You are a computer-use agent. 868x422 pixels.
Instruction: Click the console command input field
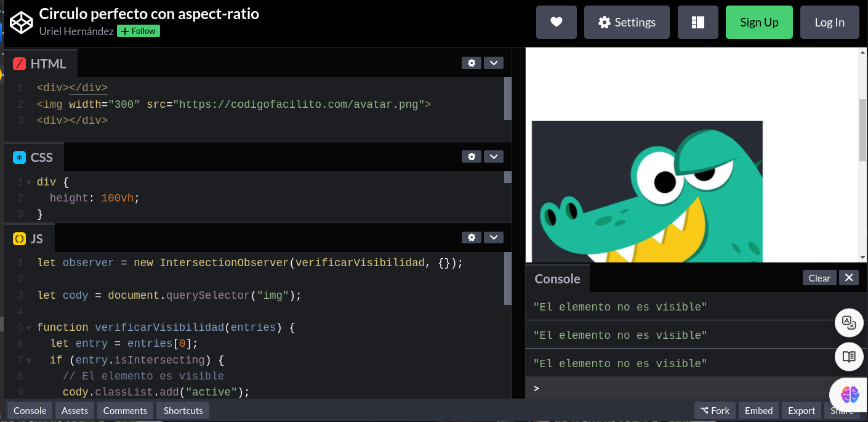click(677, 388)
